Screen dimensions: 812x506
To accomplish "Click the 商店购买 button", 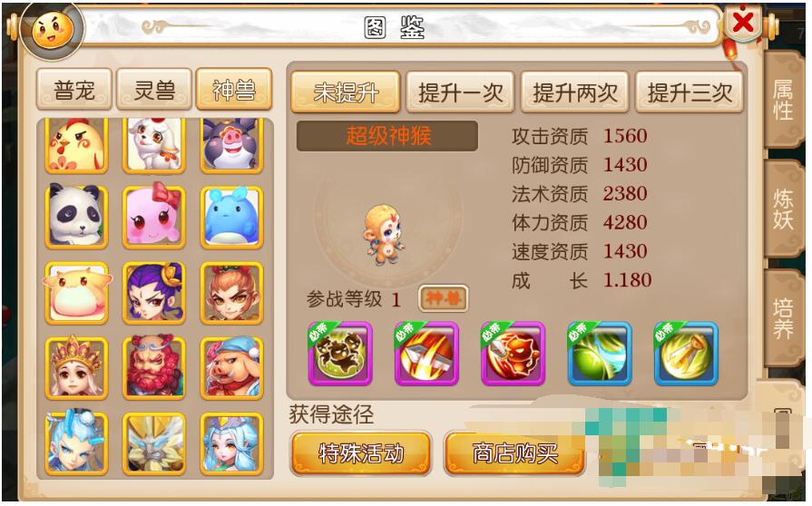I will (514, 453).
